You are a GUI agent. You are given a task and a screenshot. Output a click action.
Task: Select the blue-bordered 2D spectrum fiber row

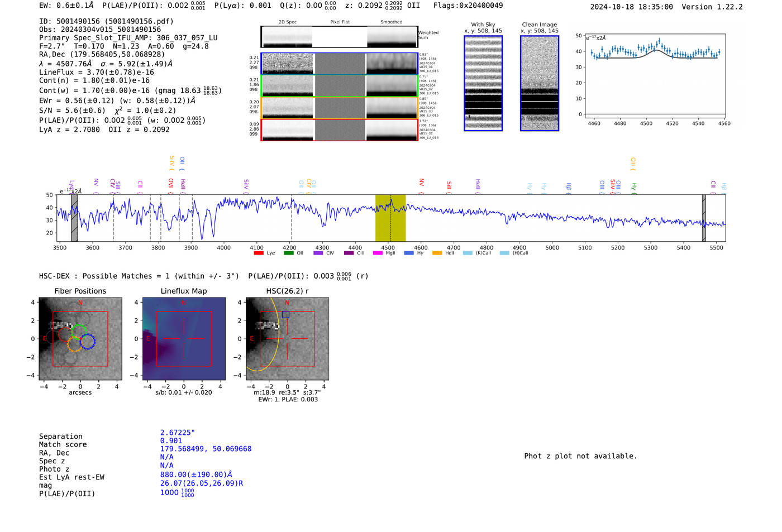tap(340, 64)
